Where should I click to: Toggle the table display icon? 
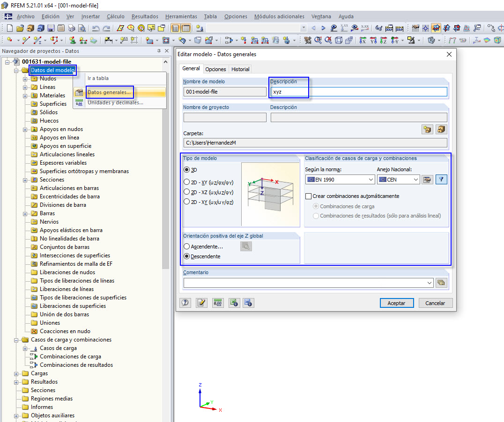tap(186, 28)
